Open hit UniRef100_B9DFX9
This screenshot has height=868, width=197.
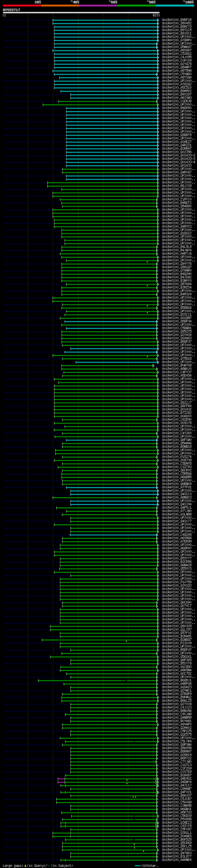[x=177, y=20]
